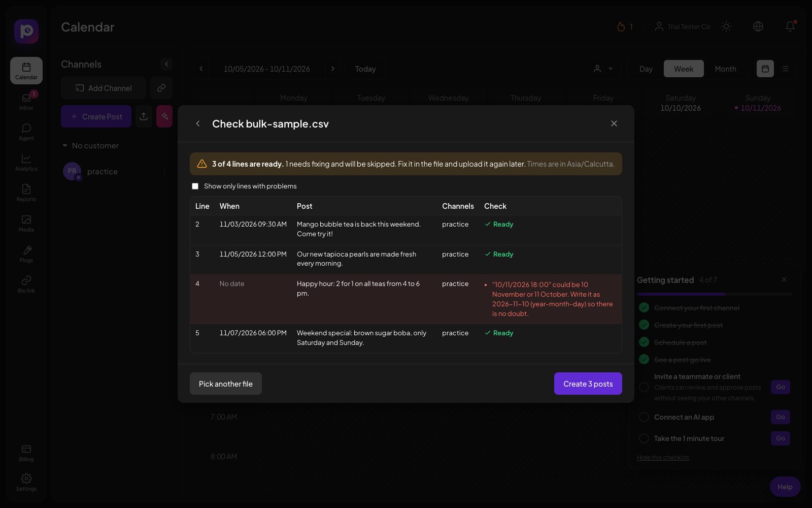Toggle light theme sun icon
The image size is (812, 508).
point(726,26)
